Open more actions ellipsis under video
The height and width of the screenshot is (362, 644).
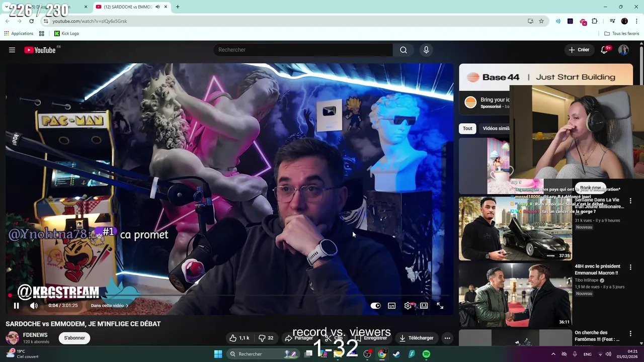447,338
